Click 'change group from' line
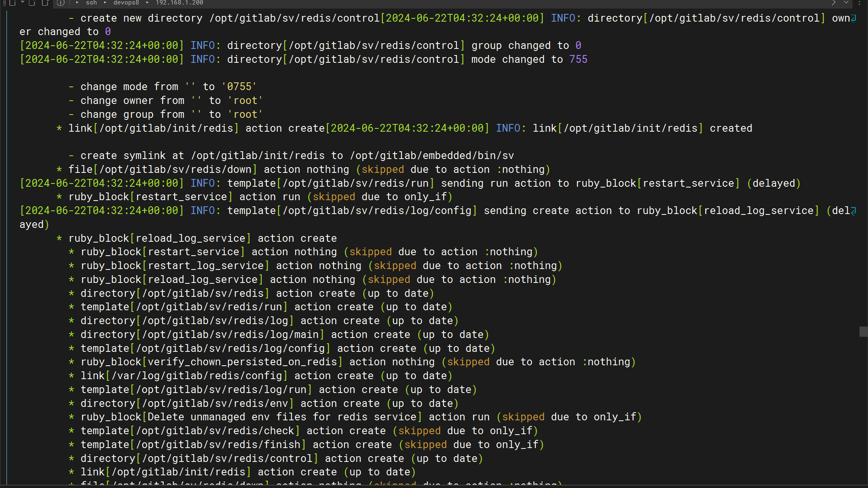Screen dimensions: 868x488 [165, 115]
